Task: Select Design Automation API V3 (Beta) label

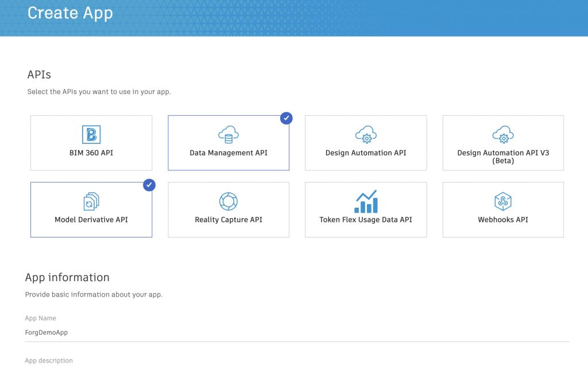Action: pos(503,157)
